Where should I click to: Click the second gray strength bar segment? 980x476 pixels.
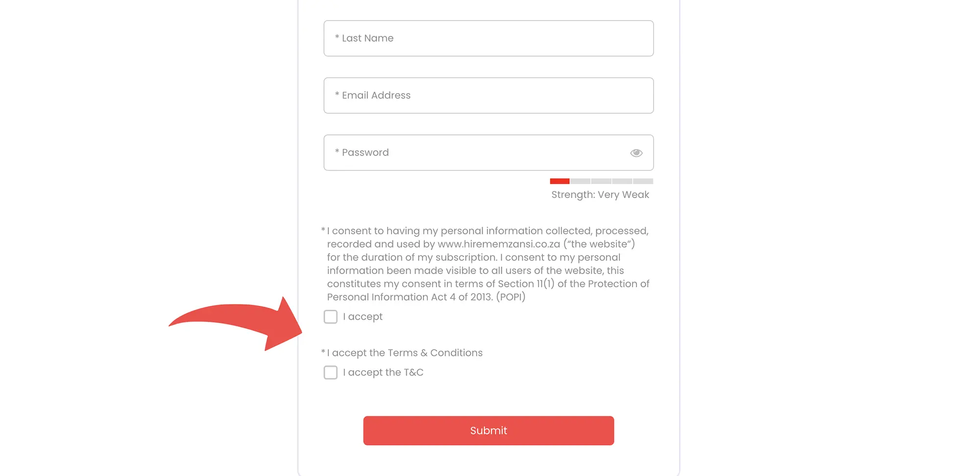point(601,181)
